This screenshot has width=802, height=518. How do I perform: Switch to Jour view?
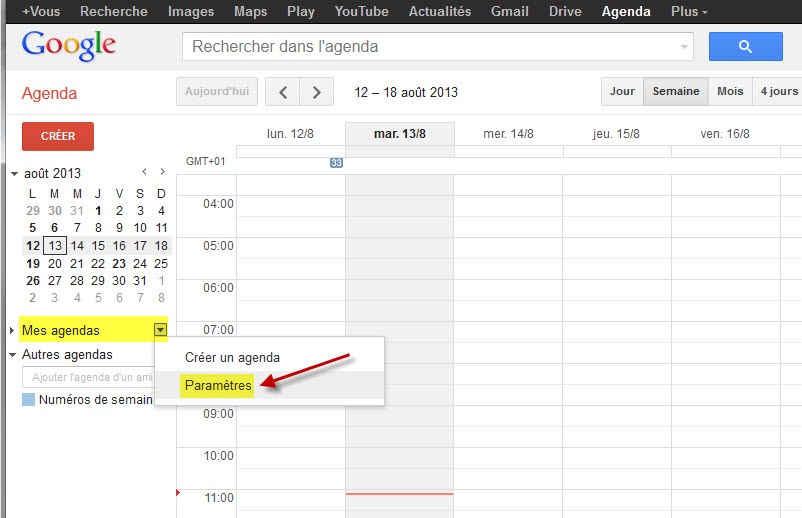point(622,92)
